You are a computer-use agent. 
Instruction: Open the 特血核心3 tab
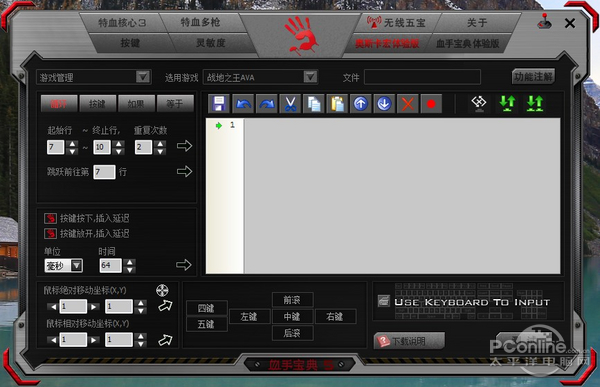[122, 23]
